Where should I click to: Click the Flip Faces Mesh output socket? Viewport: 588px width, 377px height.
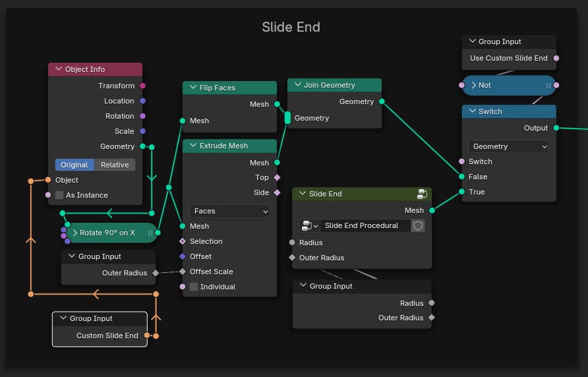pyautogui.click(x=277, y=104)
